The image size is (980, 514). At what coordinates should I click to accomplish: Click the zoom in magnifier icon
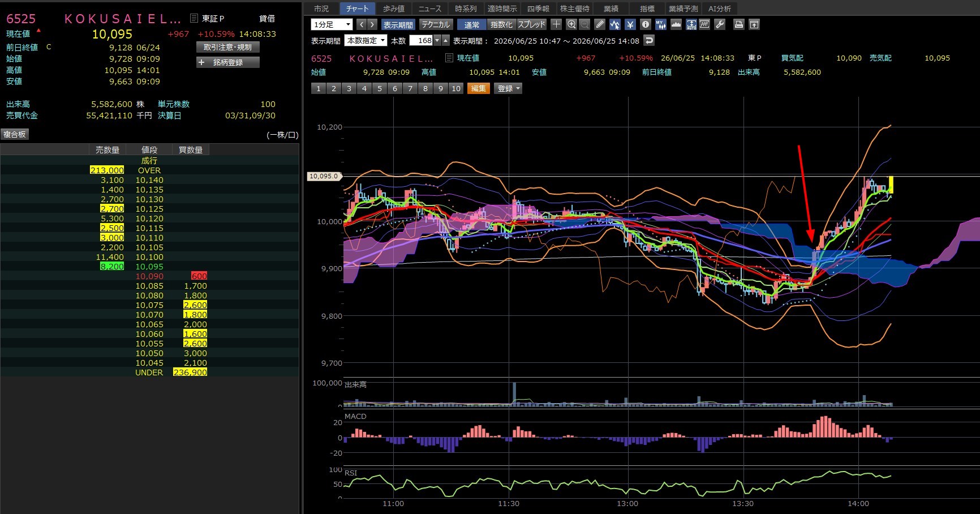[571, 24]
